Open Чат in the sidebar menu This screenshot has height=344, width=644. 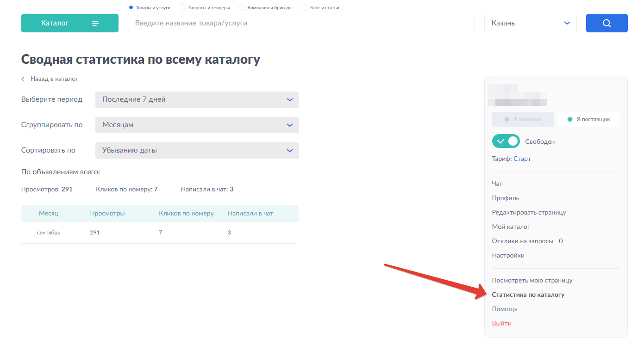(x=497, y=184)
